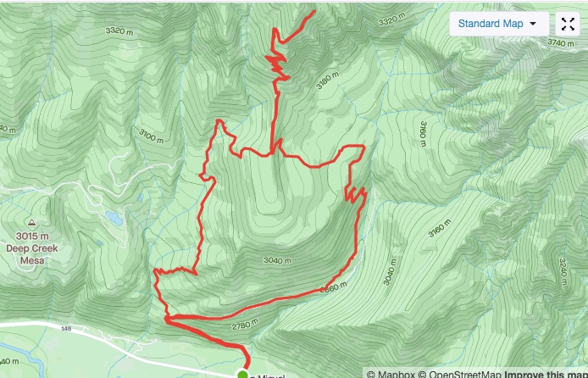The height and width of the screenshot is (378, 588).
Task: Click the 3015 m summit elevation label
Action: [x=32, y=236]
